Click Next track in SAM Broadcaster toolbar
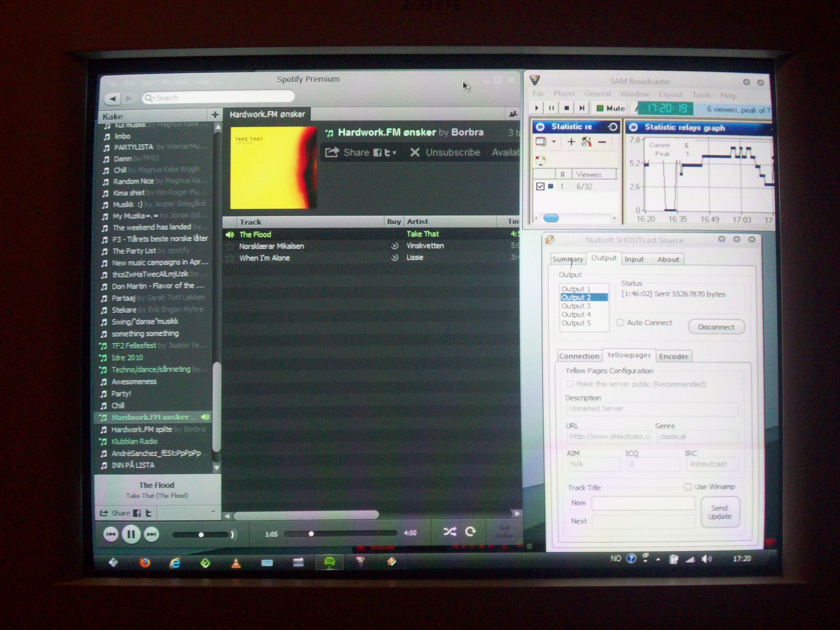This screenshot has height=630, width=840. coord(581,108)
